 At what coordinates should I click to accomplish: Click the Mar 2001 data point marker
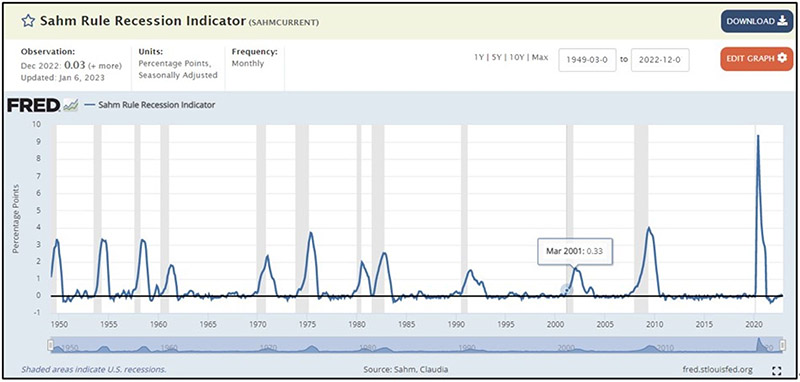567,290
